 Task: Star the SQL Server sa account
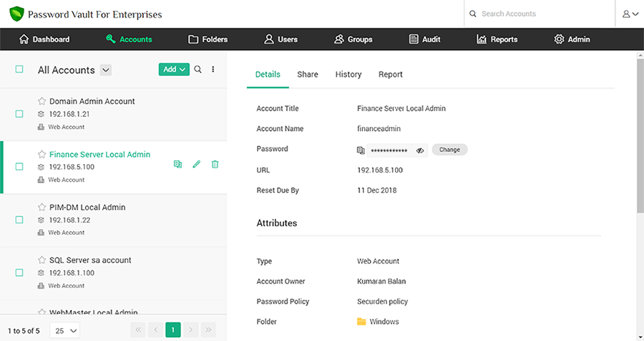click(x=42, y=260)
